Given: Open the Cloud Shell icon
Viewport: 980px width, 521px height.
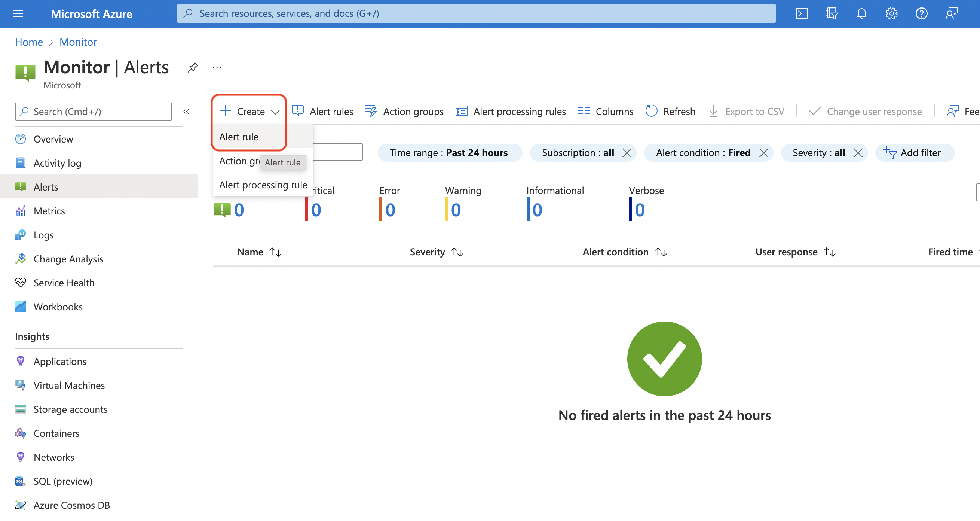Looking at the screenshot, I should coord(802,14).
